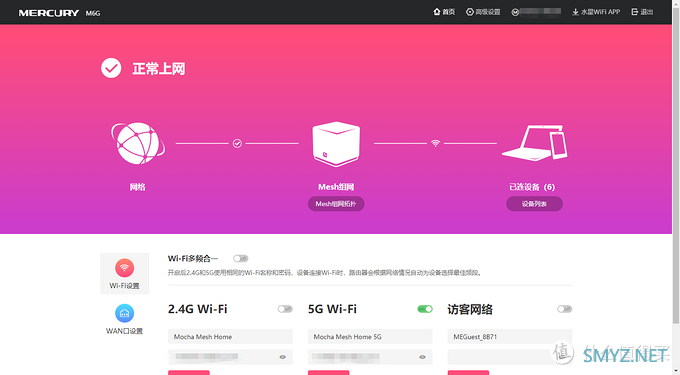Click the white checkmark status icon
680x375 pixels.
point(111,68)
